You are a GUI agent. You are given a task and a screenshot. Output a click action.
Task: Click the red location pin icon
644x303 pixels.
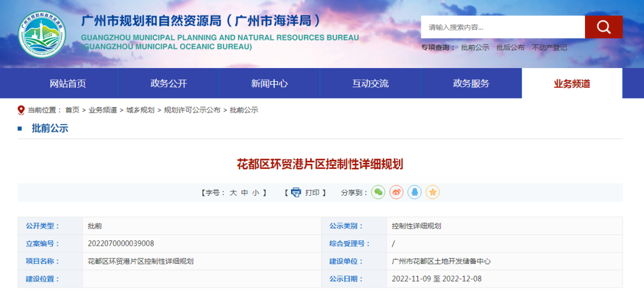(21, 110)
